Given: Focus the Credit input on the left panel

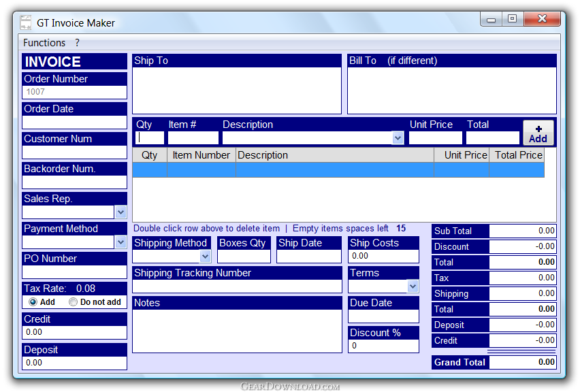Looking at the screenshot, I should point(74,332).
